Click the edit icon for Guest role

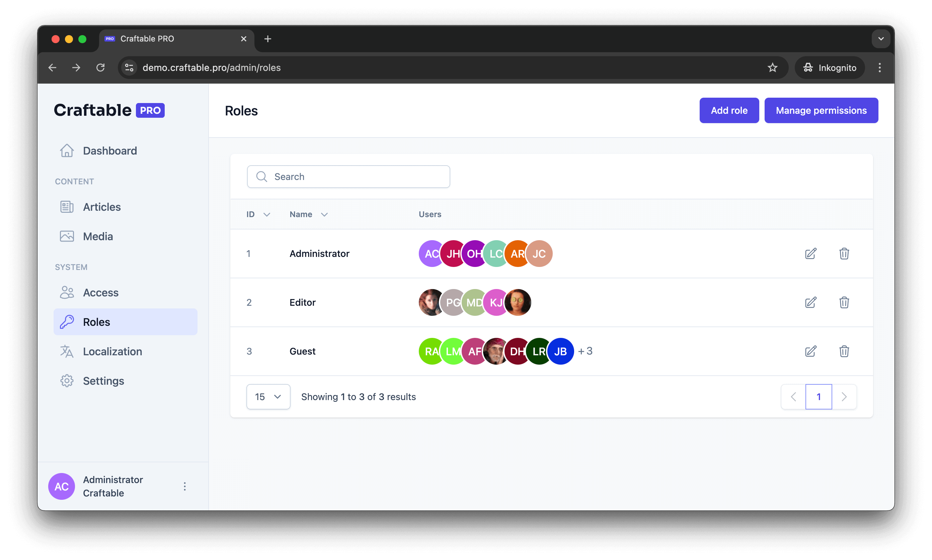811,351
